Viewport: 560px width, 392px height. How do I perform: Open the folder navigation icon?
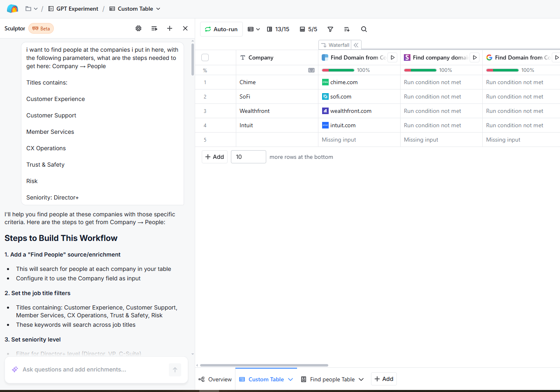tap(28, 9)
